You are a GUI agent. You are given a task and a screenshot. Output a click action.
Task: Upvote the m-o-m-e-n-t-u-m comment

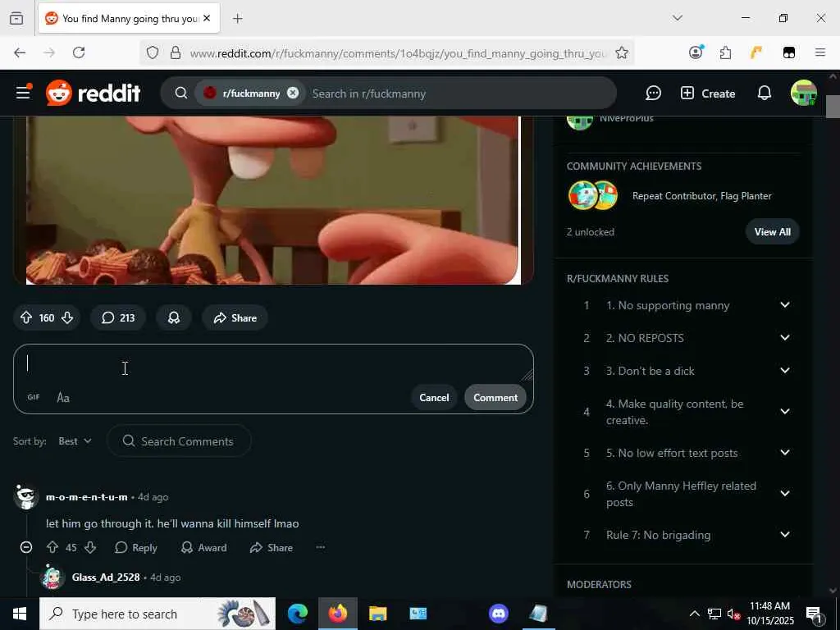(52, 547)
